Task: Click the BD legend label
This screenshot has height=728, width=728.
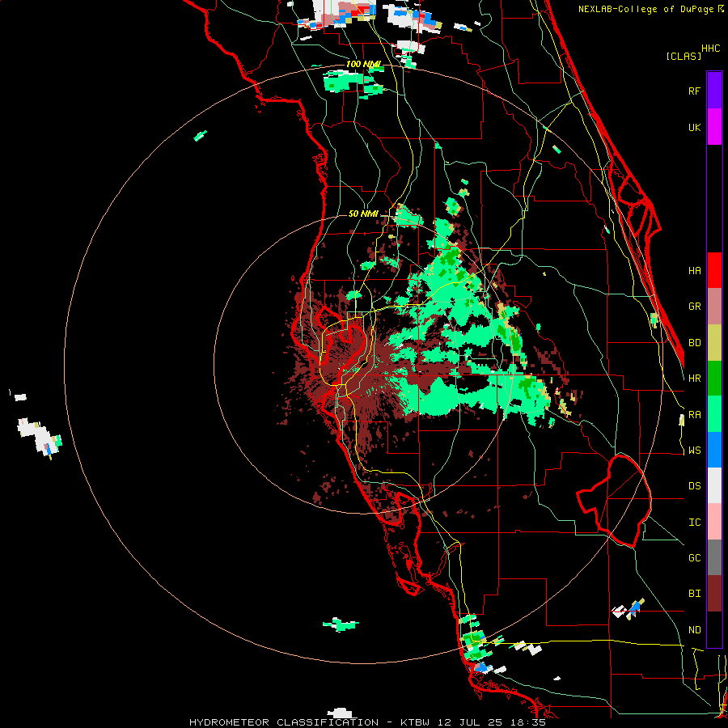Action: pos(694,343)
